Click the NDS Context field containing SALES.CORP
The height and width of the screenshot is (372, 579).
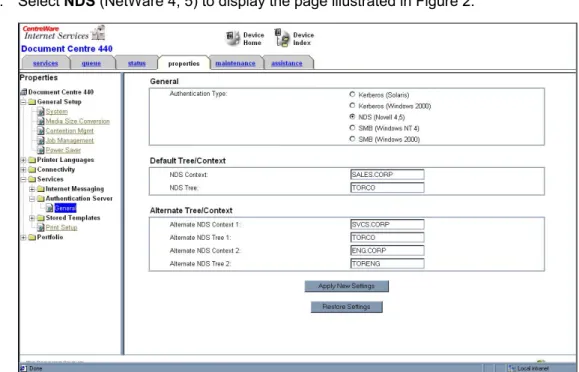[x=387, y=174]
